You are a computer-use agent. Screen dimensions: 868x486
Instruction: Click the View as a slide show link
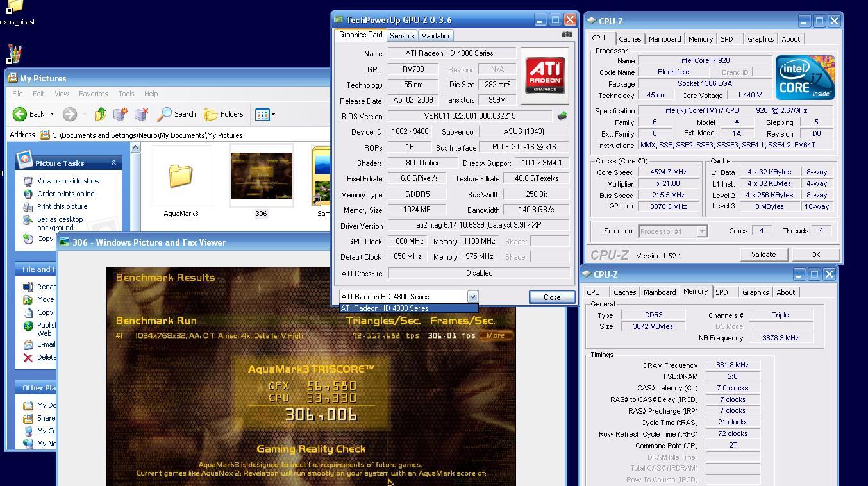[x=69, y=181]
